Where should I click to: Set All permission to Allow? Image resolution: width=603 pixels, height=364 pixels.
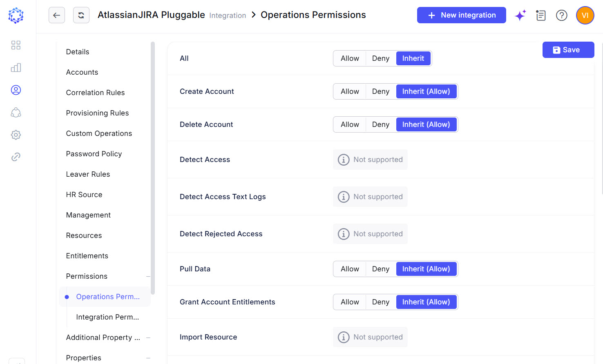(350, 58)
